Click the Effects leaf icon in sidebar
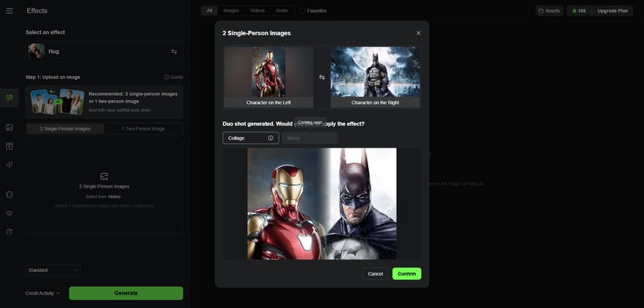 click(x=9, y=98)
